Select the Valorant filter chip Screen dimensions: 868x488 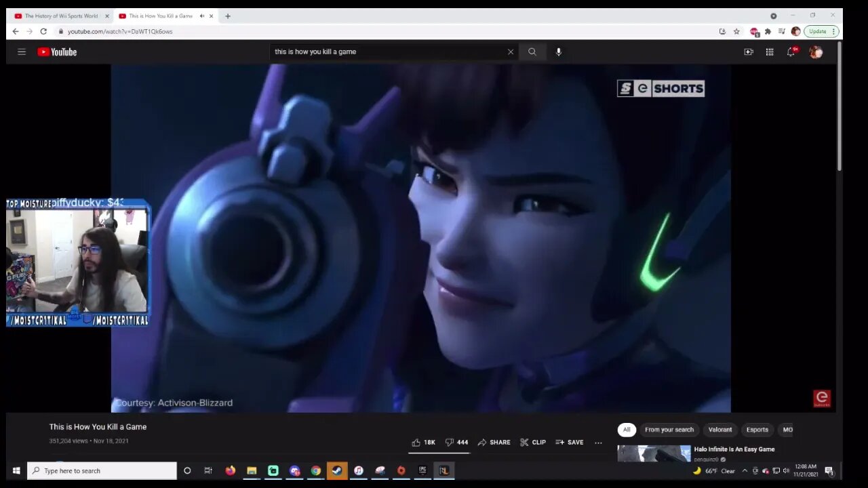tap(720, 430)
